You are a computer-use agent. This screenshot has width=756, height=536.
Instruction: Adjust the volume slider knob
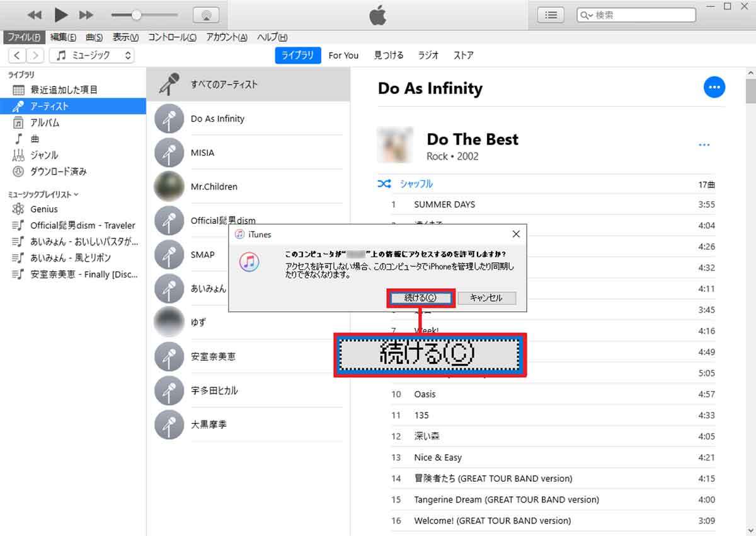click(136, 15)
